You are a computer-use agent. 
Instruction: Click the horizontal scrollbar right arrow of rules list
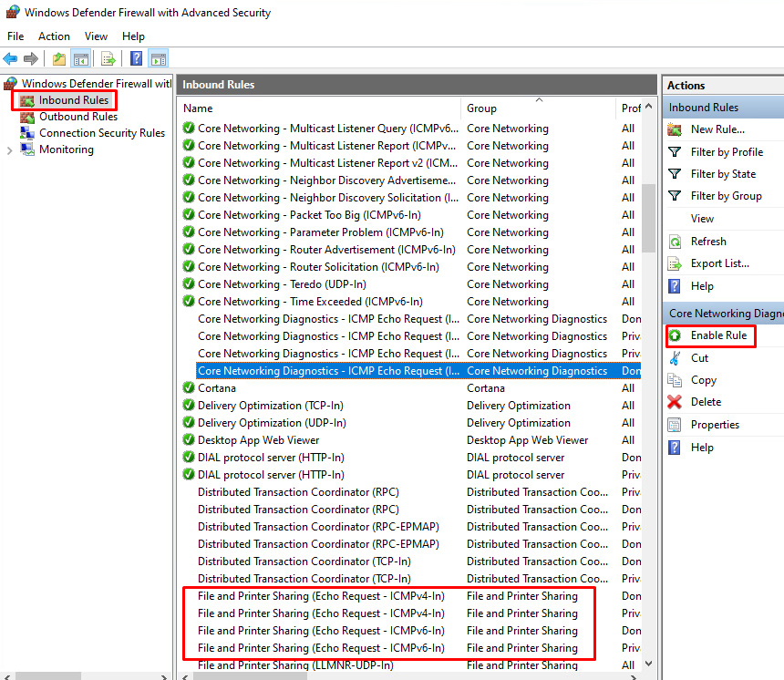[x=634, y=677]
